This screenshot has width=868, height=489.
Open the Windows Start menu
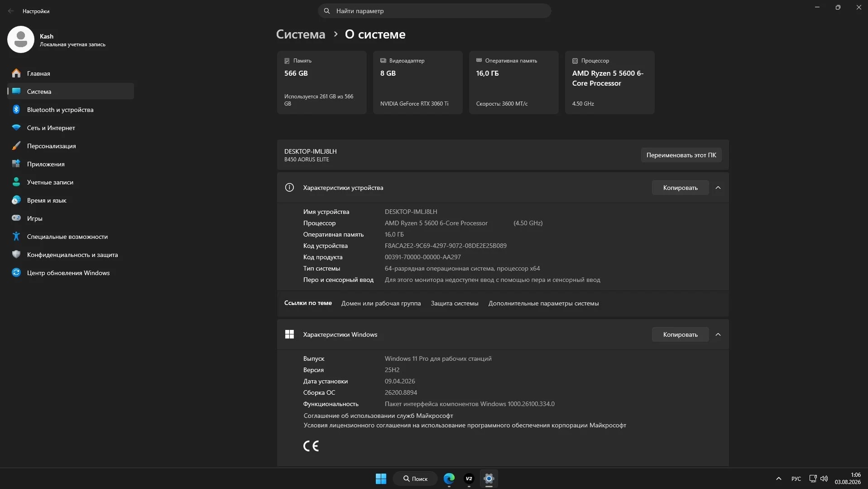381,479
